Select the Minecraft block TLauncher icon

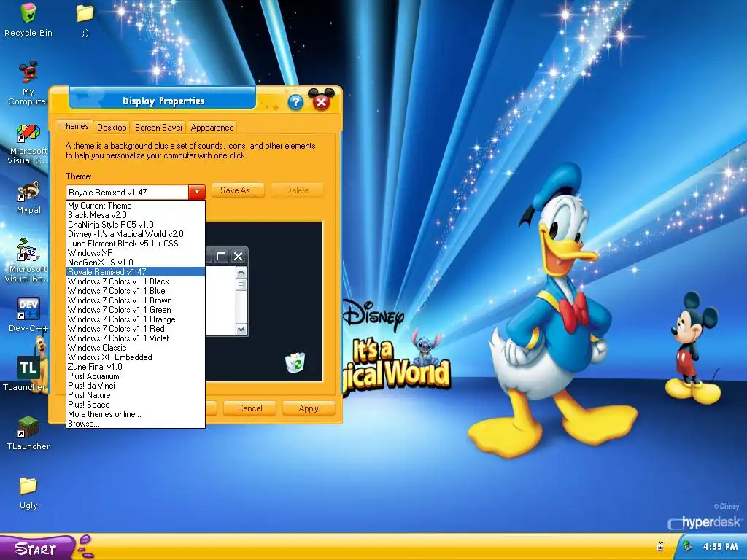(28, 427)
